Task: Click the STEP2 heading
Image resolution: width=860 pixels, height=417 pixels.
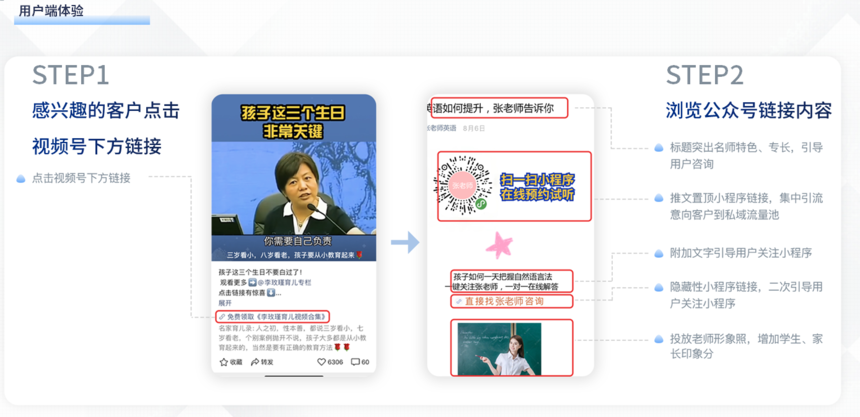Action: coord(704,76)
